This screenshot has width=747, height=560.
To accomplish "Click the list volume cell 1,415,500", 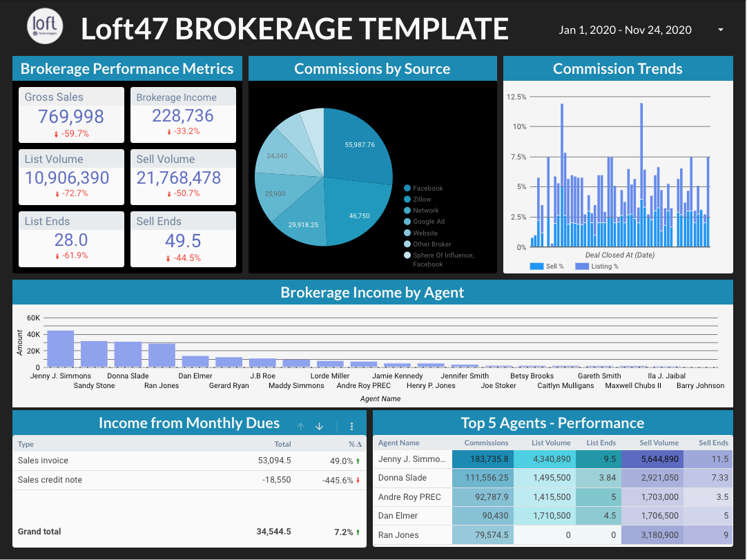I will (545, 496).
